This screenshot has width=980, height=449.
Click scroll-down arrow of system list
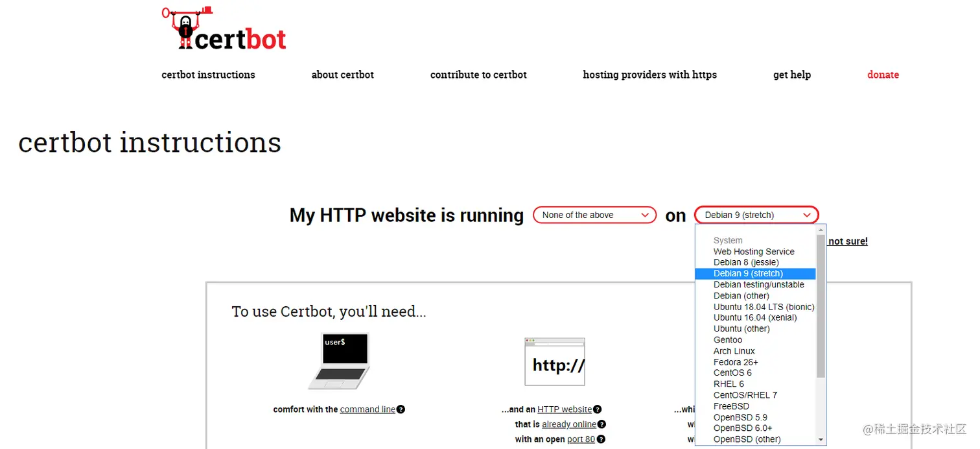pos(821,440)
